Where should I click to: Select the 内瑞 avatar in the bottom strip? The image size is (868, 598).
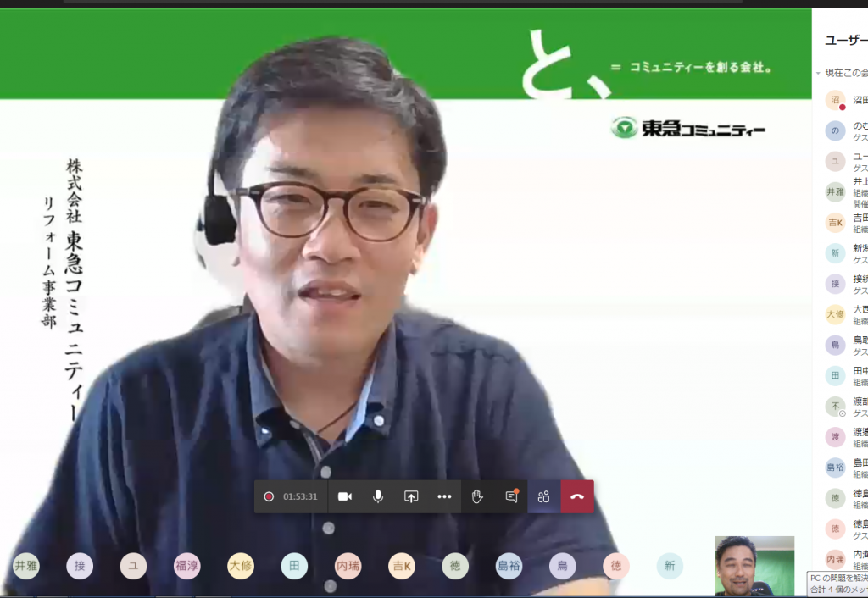(x=348, y=566)
